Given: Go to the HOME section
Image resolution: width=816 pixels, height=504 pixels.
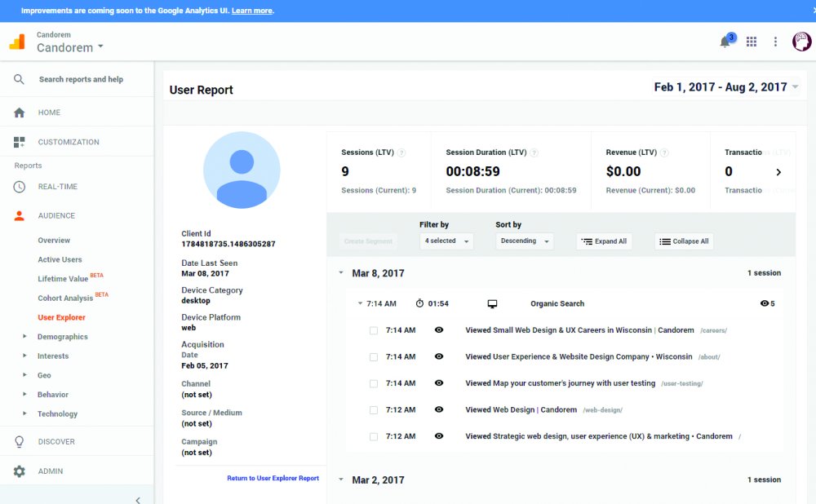Looking at the screenshot, I should click(49, 113).
